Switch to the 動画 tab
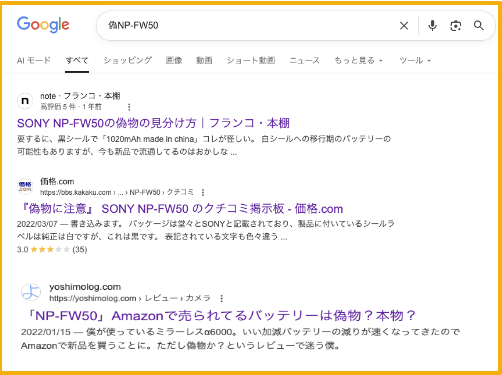The width and height of the screenshot is (502, 375). 204,60
